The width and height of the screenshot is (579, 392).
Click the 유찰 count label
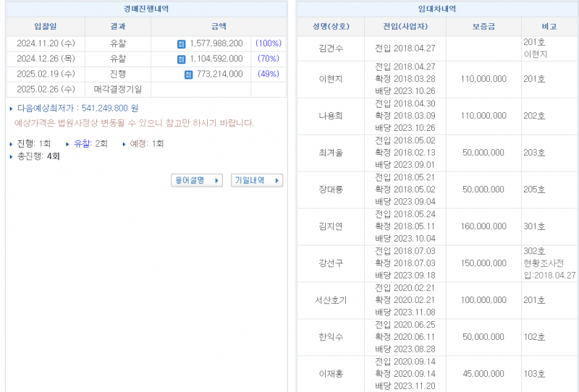[x=82, y=144]
